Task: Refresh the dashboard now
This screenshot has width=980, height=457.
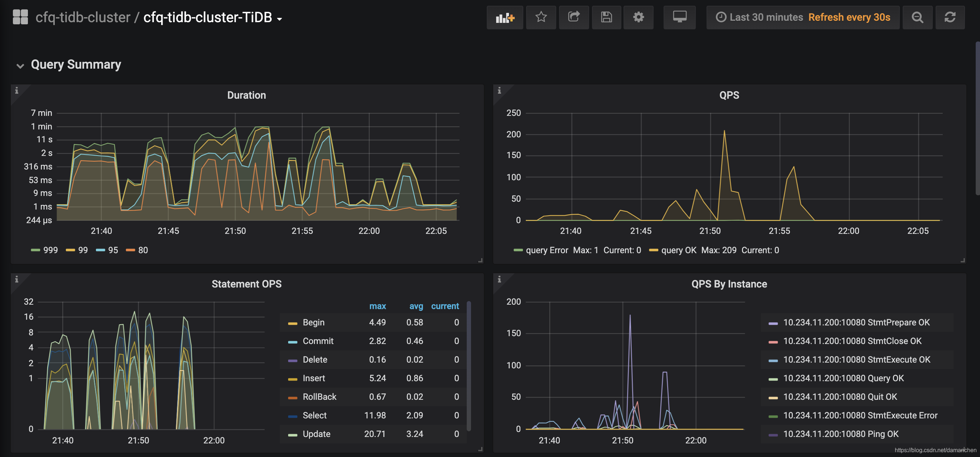Action: pos(950,18)
